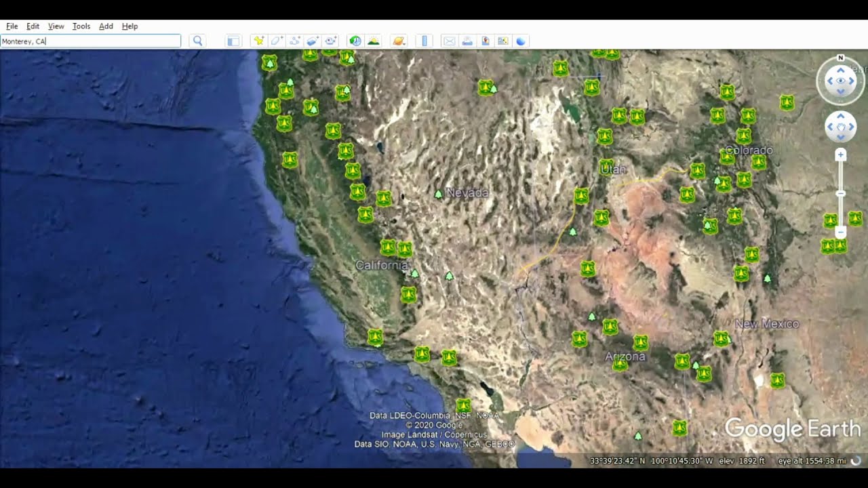The image size is (868, 488).
Task: Open the planet switcher dropdown
Action: click(x=399, y=41)
